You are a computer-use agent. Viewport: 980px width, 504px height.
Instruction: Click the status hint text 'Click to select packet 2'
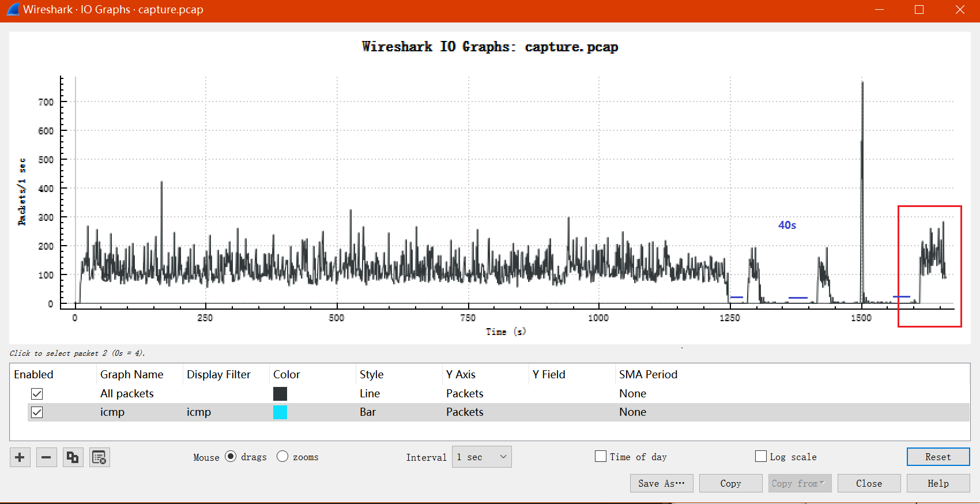pyautogui.click(x=77, y=353)
